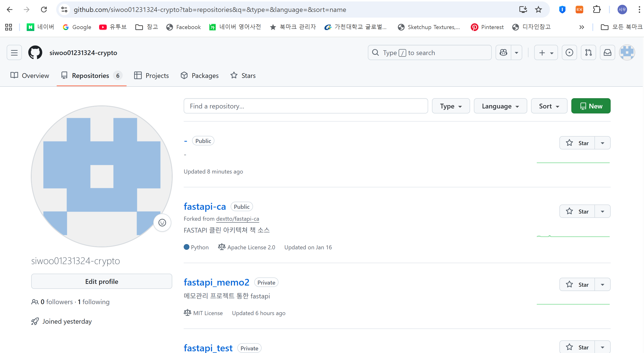The height and width of the screenshot is (353, 644).
Task: Open the notifications inbox icon
Action: (607, 52)
